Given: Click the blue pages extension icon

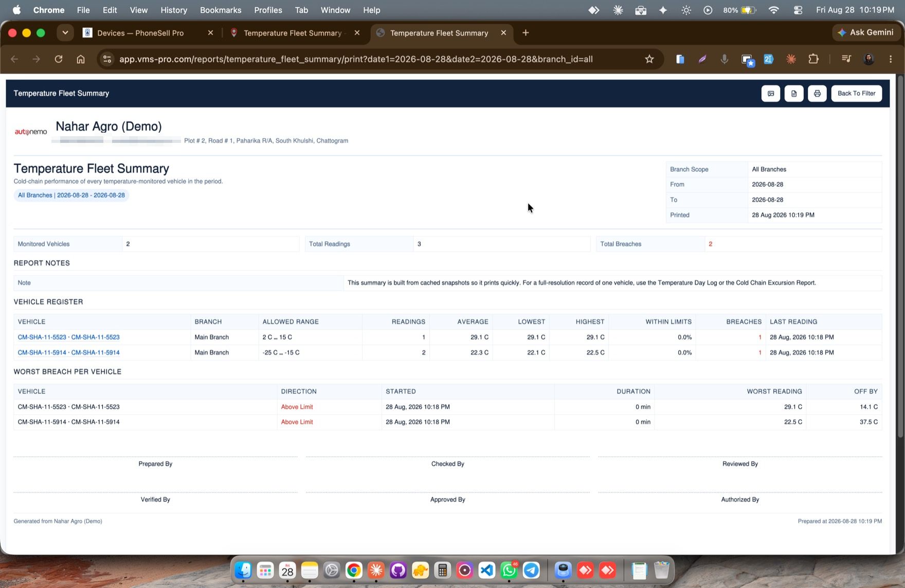Looking at the screenshot, I should (680, 59).
